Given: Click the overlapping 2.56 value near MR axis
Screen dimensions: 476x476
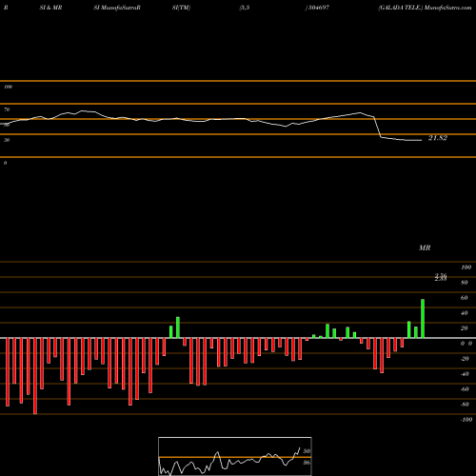Looking at the screenshot, I should pos(441,277).
